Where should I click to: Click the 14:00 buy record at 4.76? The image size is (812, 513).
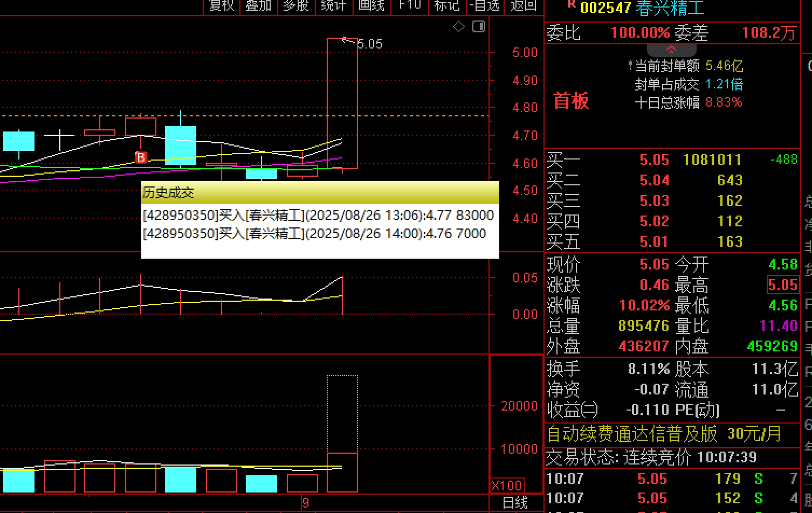[314, 234]
